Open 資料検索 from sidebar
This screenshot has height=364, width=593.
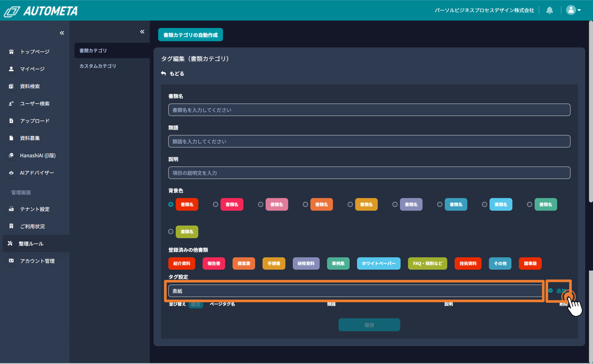click(30, 86)
